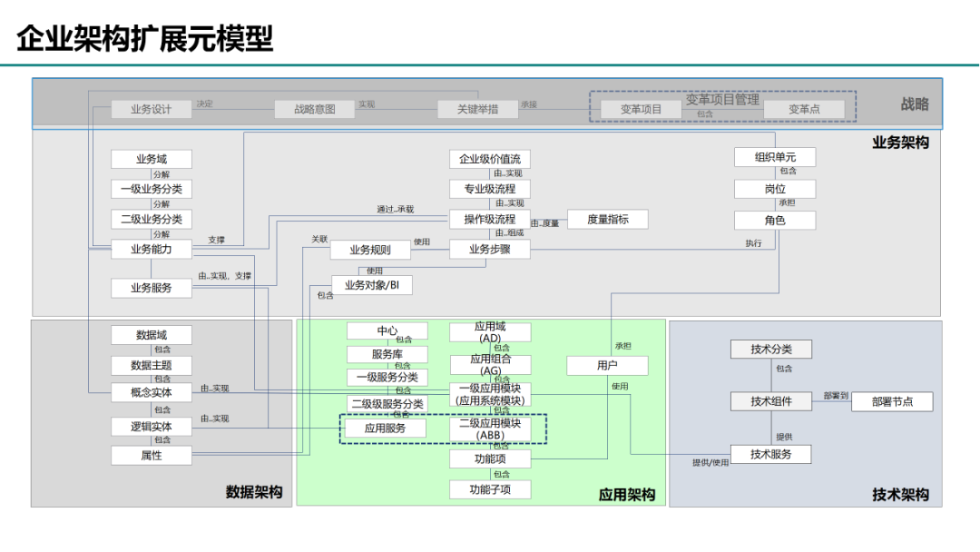Click the 由..度量 connector label
The image size is (980, 552).
point(545,223)
